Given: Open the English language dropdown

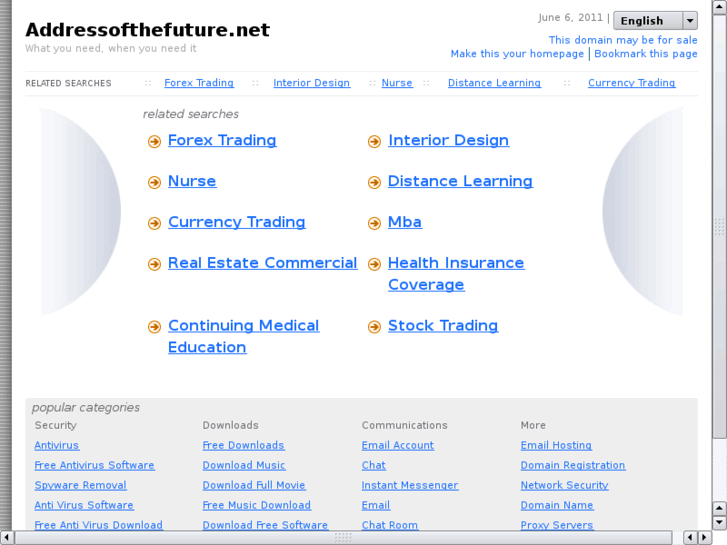Looking at the screenshot, I should (646, 20).
